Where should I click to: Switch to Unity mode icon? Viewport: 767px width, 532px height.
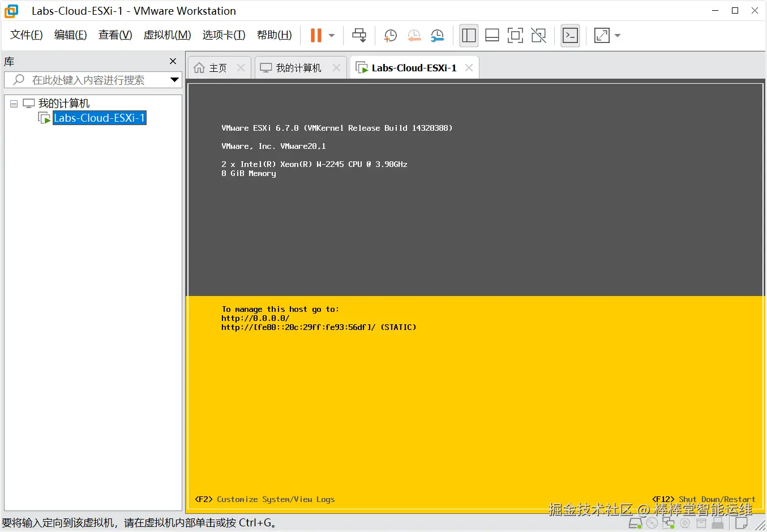[539, 36]
